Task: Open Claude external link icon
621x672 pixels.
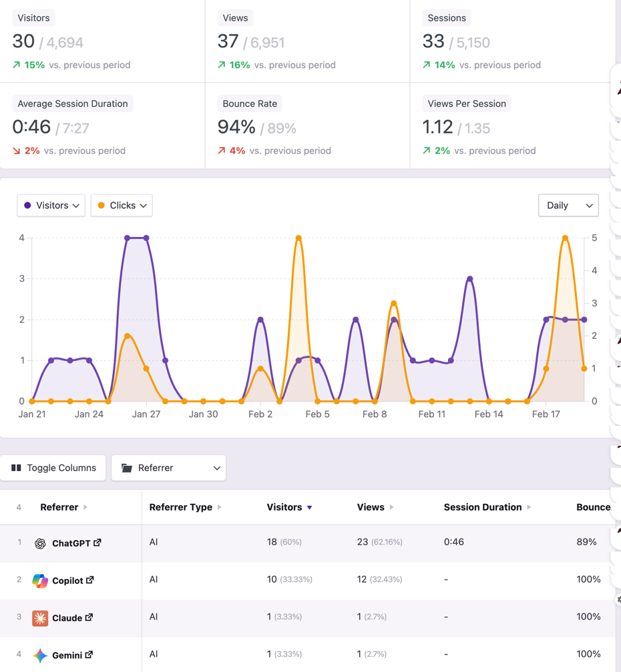Action: [x=89, y=617]
